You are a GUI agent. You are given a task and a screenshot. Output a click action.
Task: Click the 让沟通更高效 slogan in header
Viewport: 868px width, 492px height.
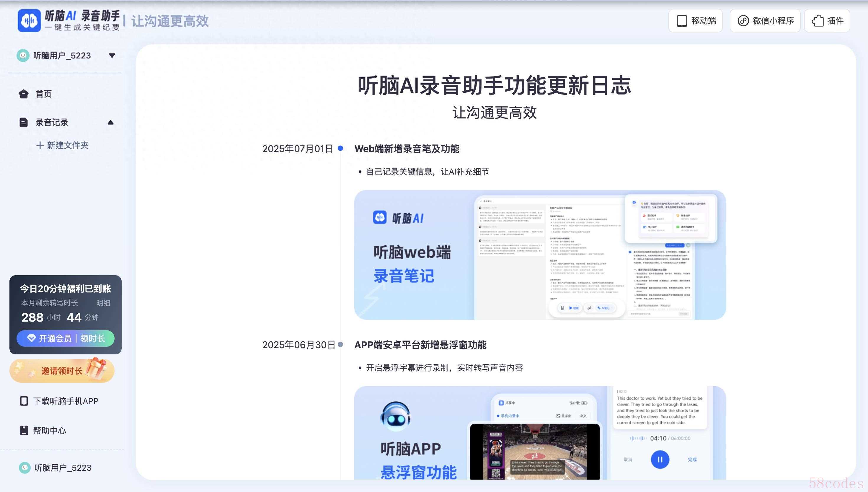click(x=170, y=21)
